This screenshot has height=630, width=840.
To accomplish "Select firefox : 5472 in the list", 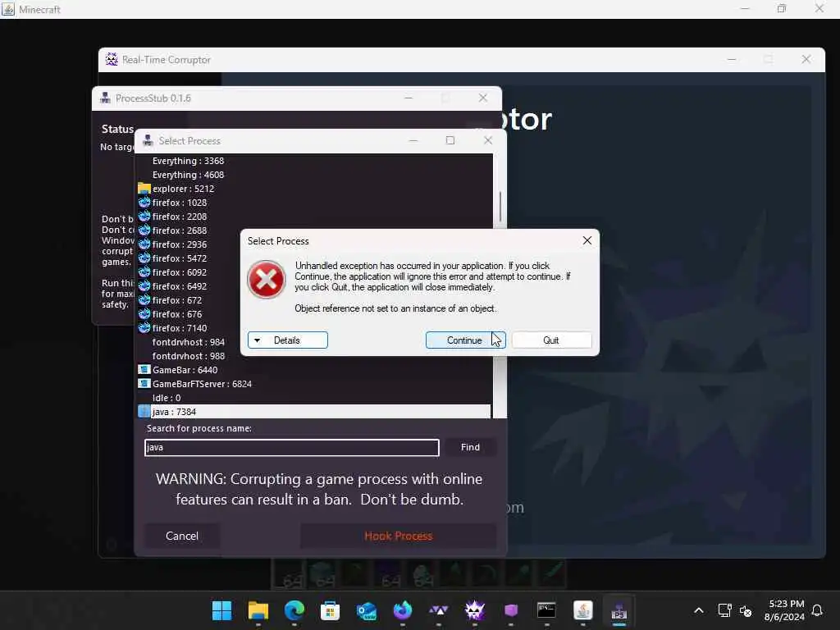I will coord(314,258).
